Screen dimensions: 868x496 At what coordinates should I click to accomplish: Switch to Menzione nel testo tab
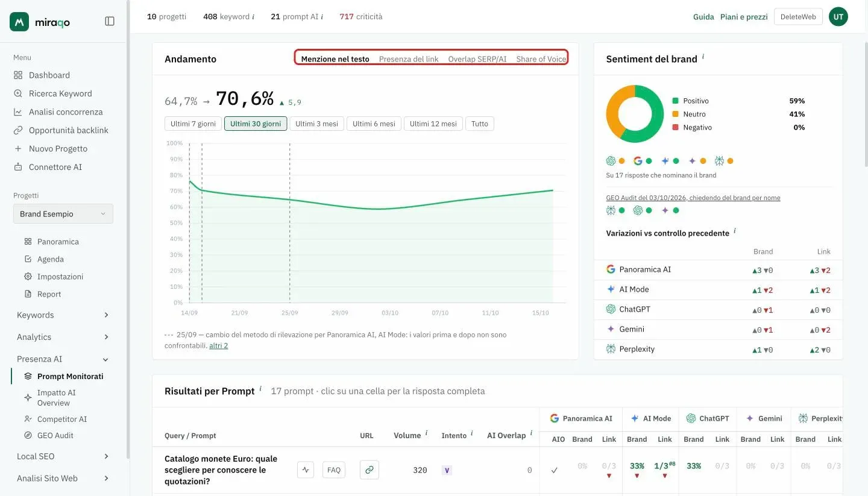click(335, 59)
